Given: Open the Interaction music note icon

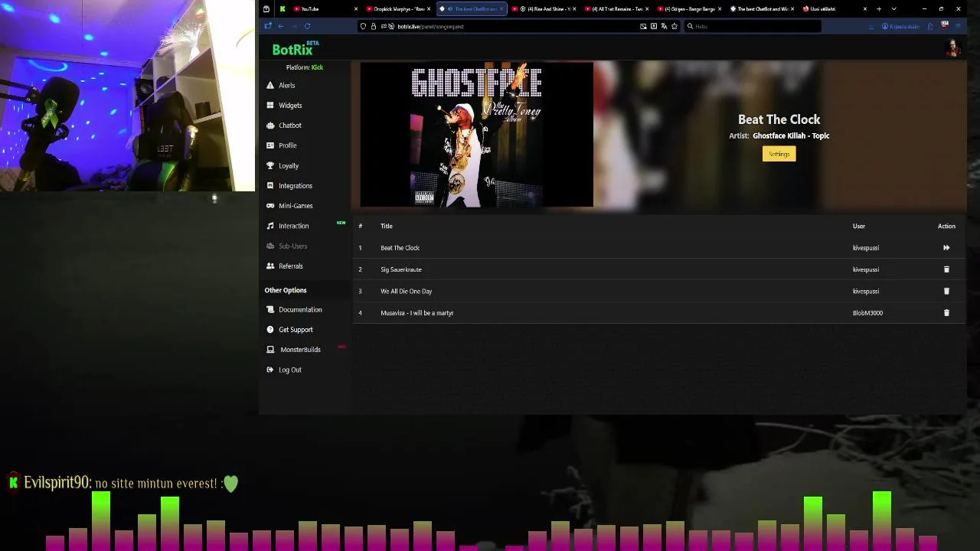Looking at the screenshot, I should pos(270,226).
